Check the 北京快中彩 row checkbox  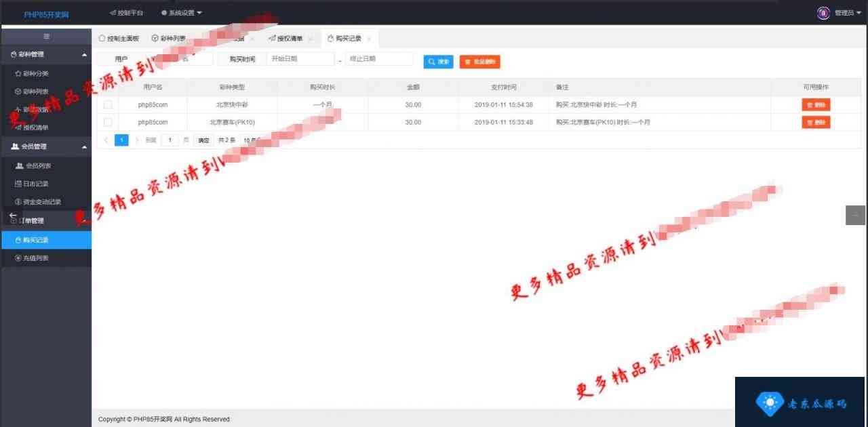(x=108, y=104)
